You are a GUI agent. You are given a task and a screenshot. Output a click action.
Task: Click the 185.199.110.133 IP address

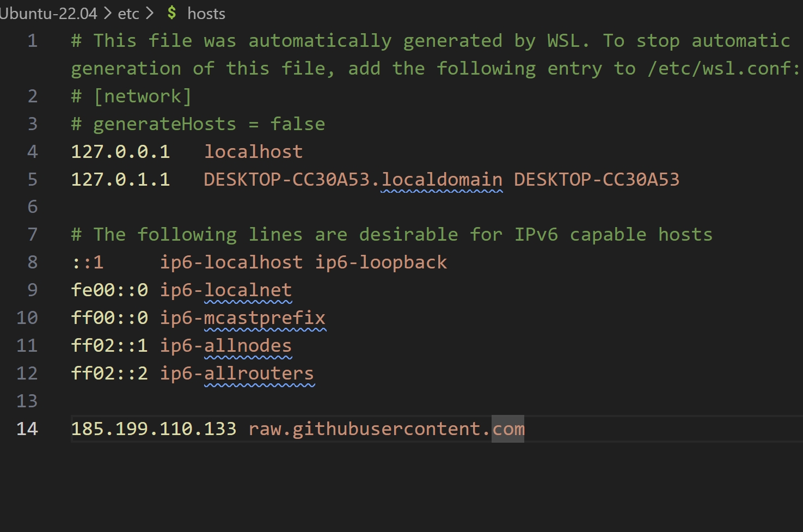click(x=154, y=429)
